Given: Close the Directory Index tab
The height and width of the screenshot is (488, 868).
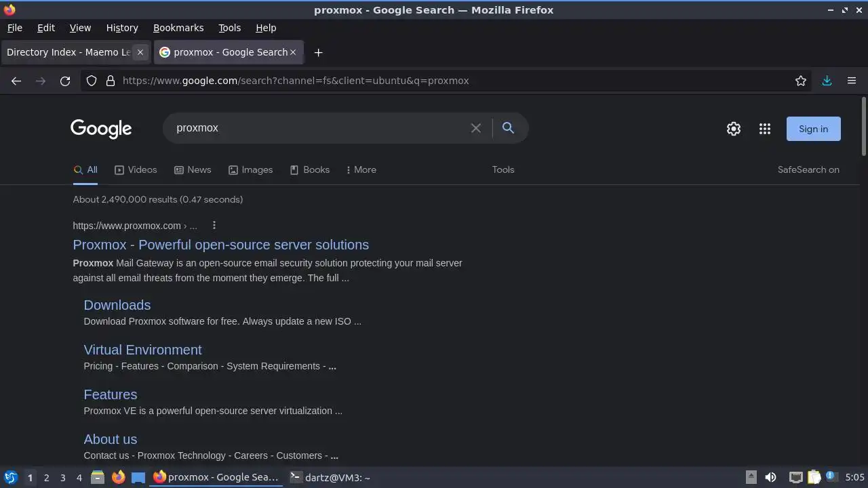Looking at the screenshot, I should (x=140, y=52).
